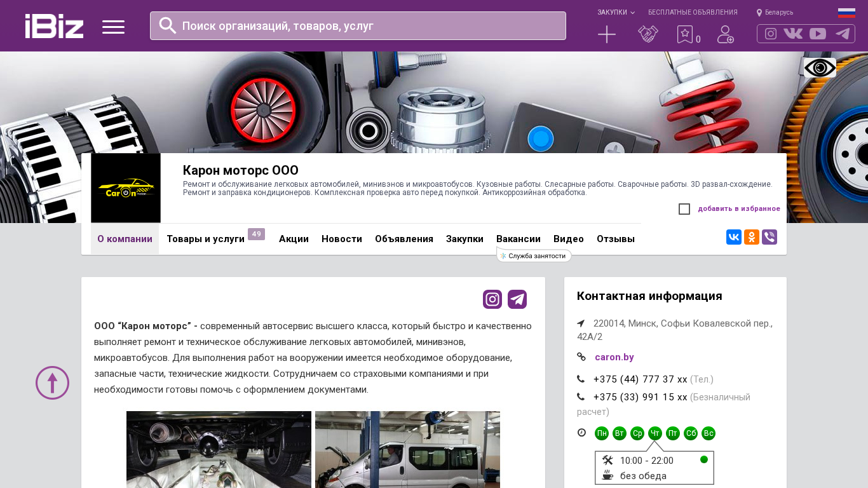Open company Instagram page icon
The image size is (868, 488).
click(x=492, y=299)
